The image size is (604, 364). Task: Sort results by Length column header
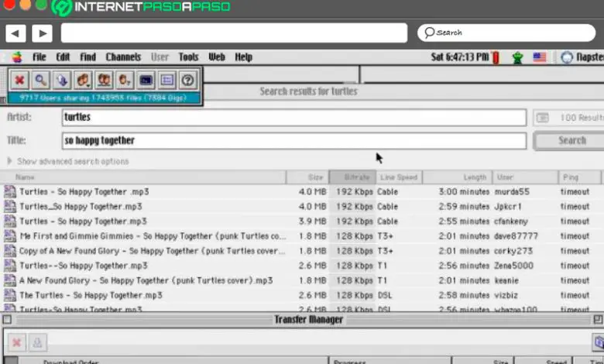(x=457, y=177)
